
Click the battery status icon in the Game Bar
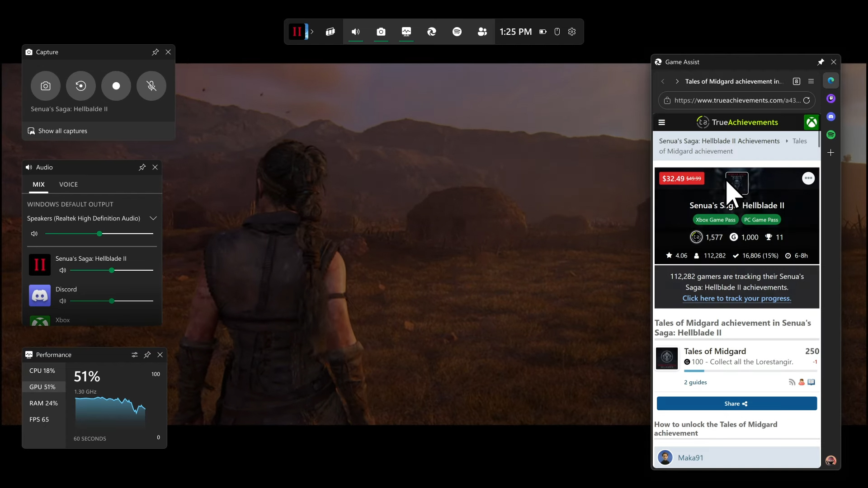point(543,32)
